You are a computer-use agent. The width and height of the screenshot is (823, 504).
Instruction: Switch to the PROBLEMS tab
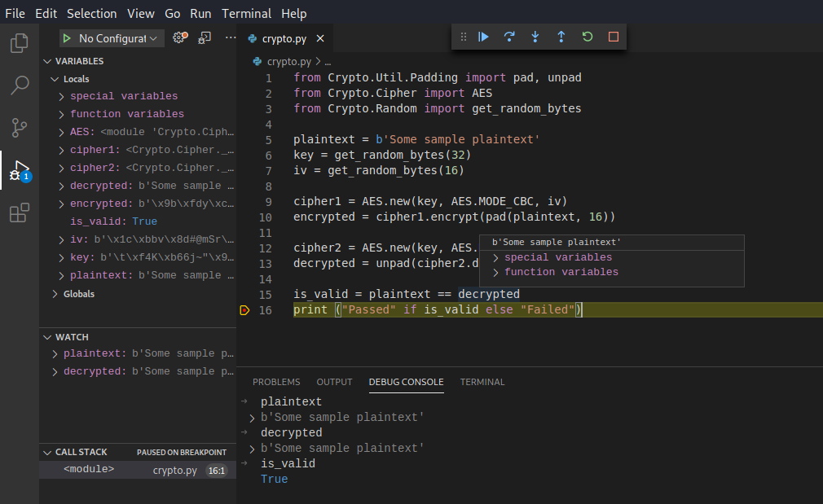(x=276, y=382)
